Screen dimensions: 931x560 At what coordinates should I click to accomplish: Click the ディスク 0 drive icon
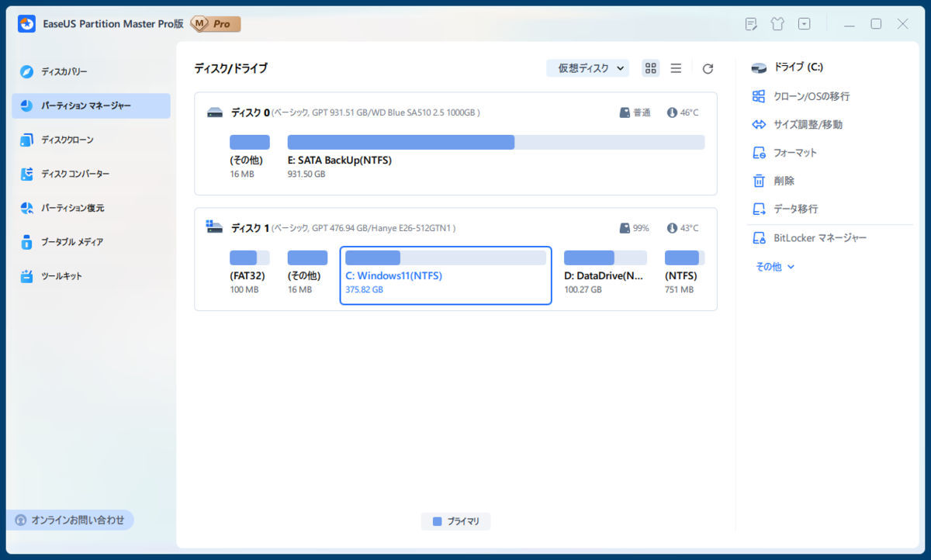click(215, 112)
